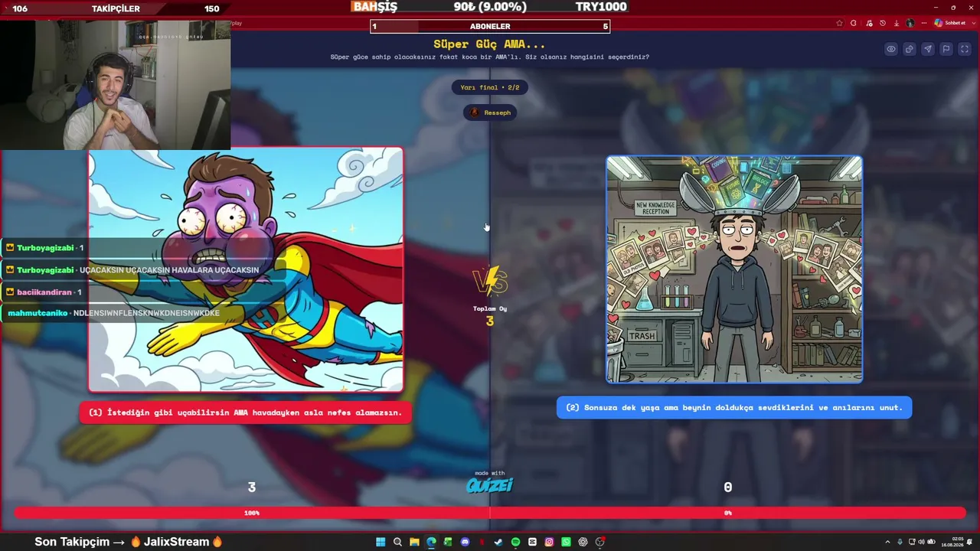The image size is (980, 551).
Task: Click the red 100% vote bar
Action: click(x=252, y=513)
